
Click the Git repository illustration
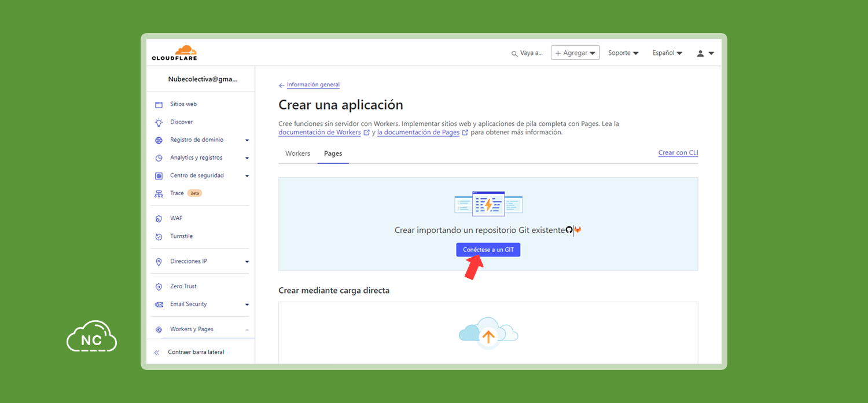[488, 204]
